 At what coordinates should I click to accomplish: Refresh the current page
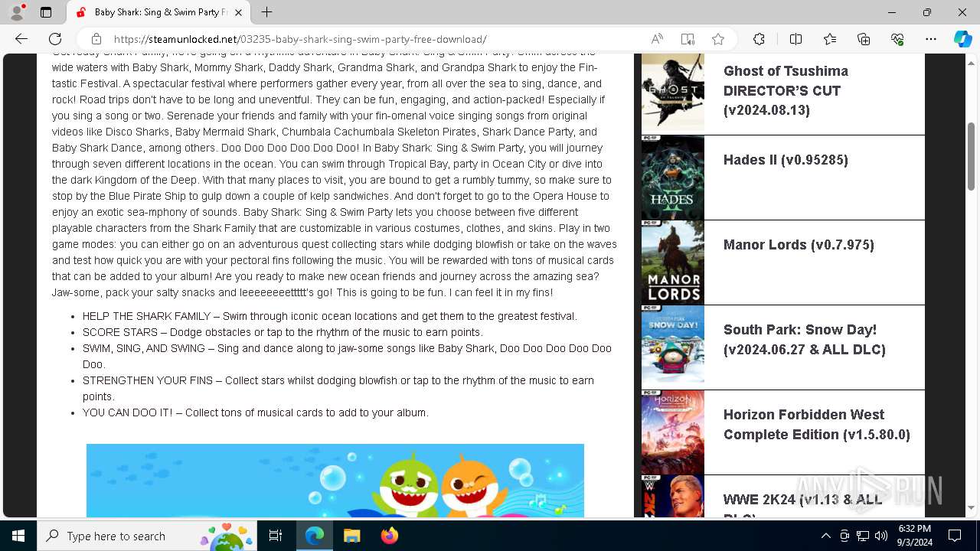(x=55, y=39)
